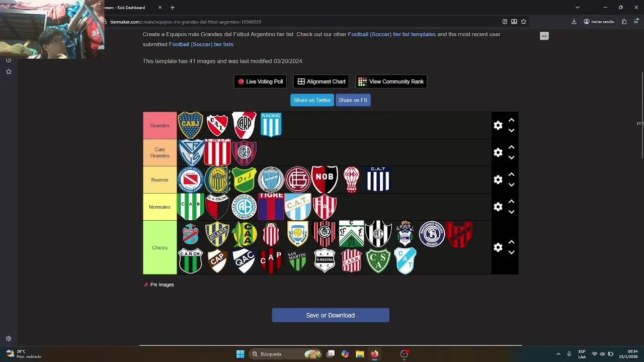Click the orange Casi Grandes tier label
644x362 pixels.
tap(160, 153)
